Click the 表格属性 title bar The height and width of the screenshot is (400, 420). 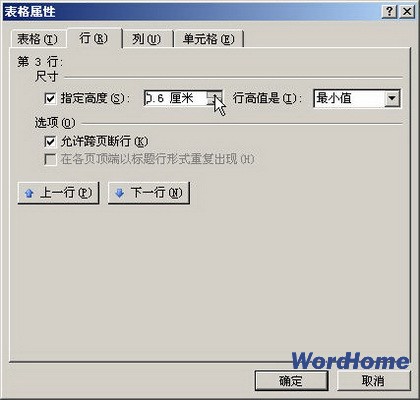click(192, 12)
